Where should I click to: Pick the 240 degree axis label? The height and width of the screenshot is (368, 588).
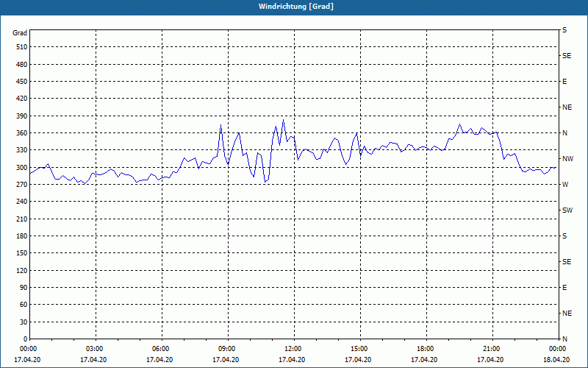point(22,202)
